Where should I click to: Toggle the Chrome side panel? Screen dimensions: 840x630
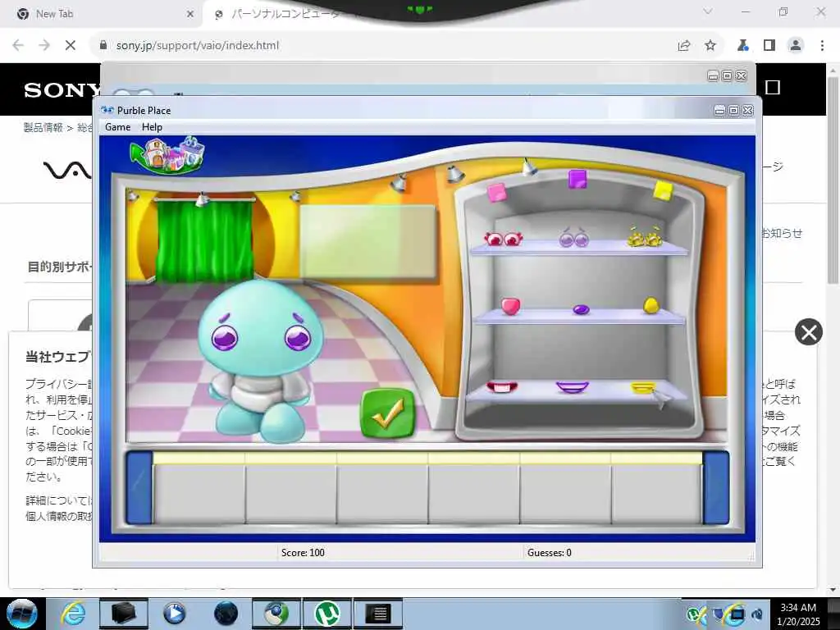(769, 46)
